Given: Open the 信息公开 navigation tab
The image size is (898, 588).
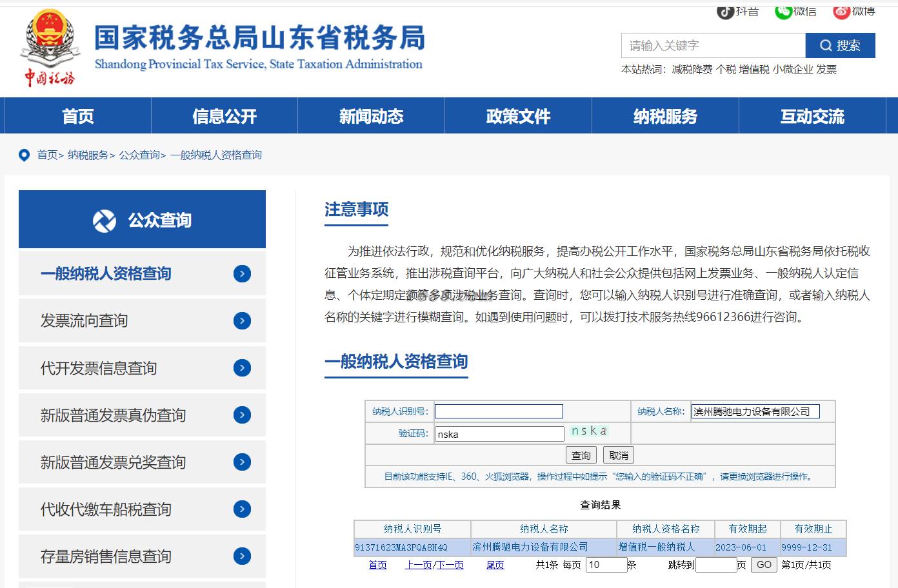Looking at the screenshot, I should click(x=224, y=116).
